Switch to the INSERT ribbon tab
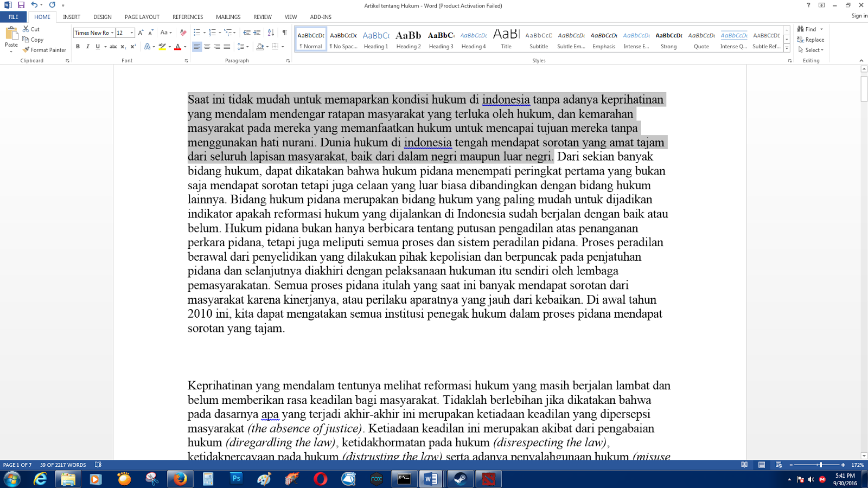The width and height of the screenshot is (868, 488). tap(71, 17)
